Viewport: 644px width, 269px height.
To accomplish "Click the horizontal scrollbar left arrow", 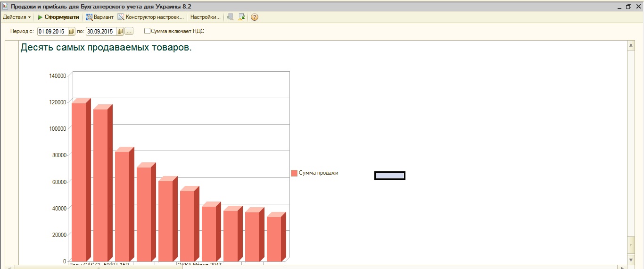I will pyautogui.click(x=10, y=267).
